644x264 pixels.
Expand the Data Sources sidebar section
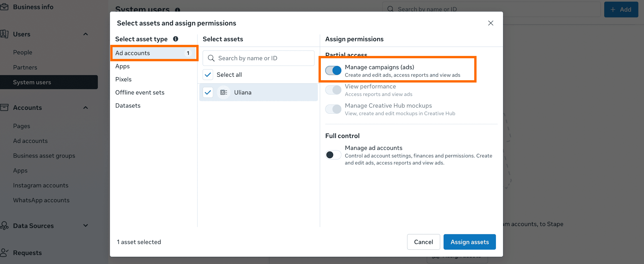tap(86, 225)
